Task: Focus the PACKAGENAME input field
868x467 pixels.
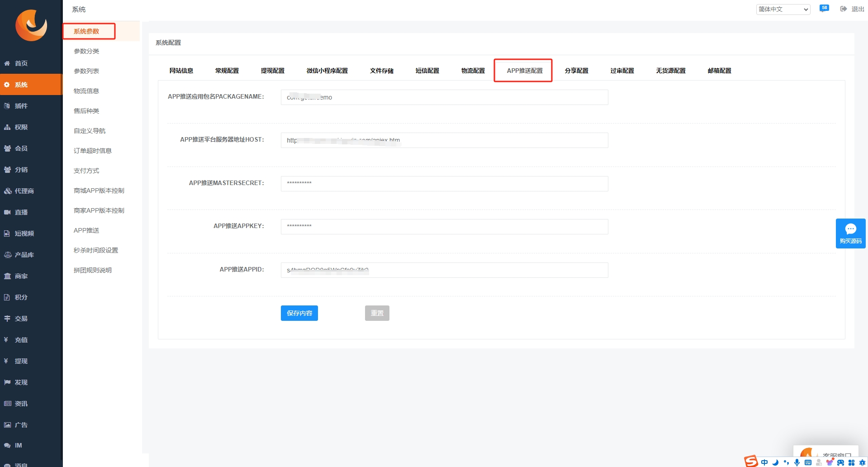Action: tap(444, 97)
